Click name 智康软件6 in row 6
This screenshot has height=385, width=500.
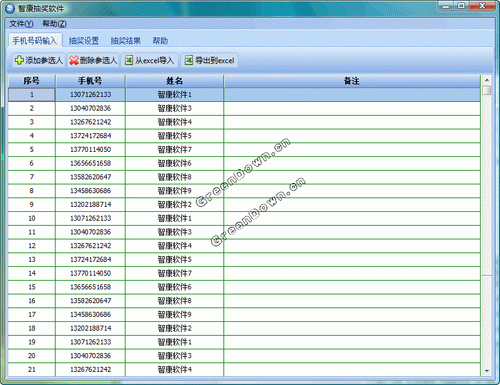[174, 163]
